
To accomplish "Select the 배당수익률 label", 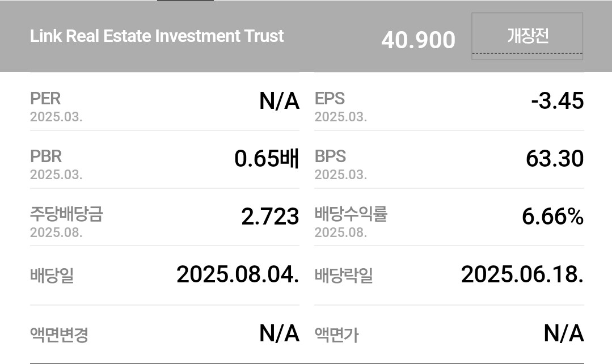I will point(351,214).
